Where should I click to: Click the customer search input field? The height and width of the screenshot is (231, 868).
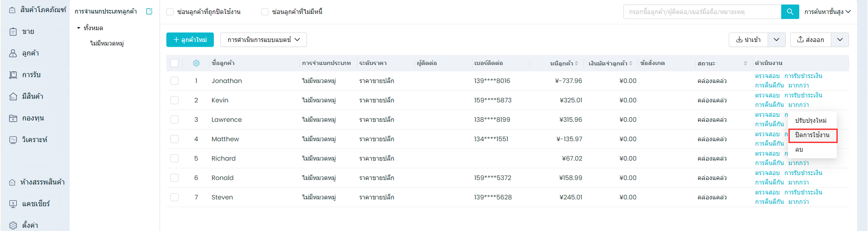[x=702, y=12]
